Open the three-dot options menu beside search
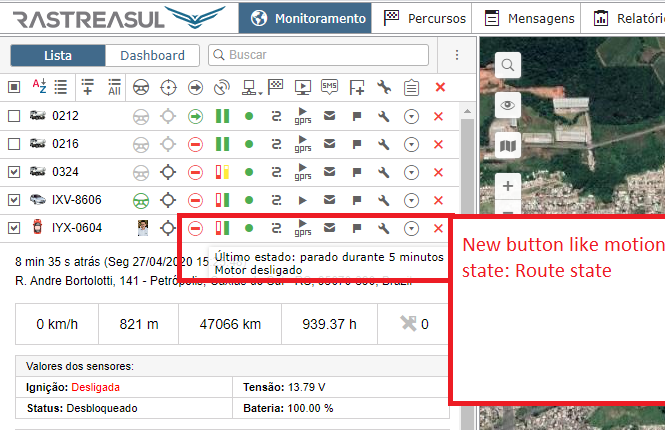Screen dimensions: 665x430 tap(456, 55)
